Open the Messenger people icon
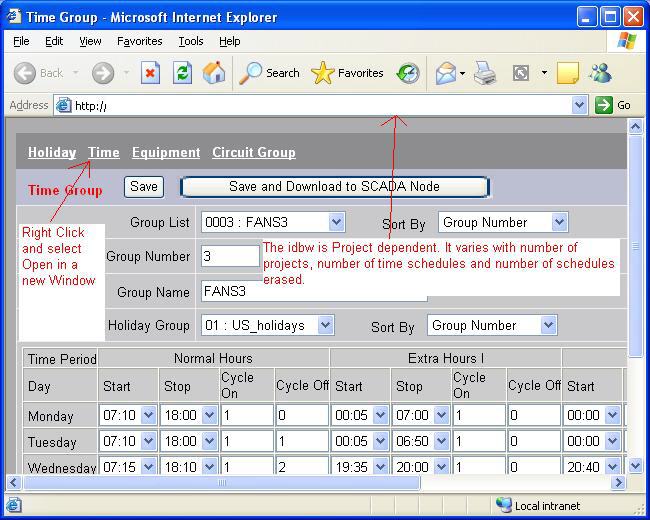Viewport: 650px width, 520px height. [x=601, y=73]
